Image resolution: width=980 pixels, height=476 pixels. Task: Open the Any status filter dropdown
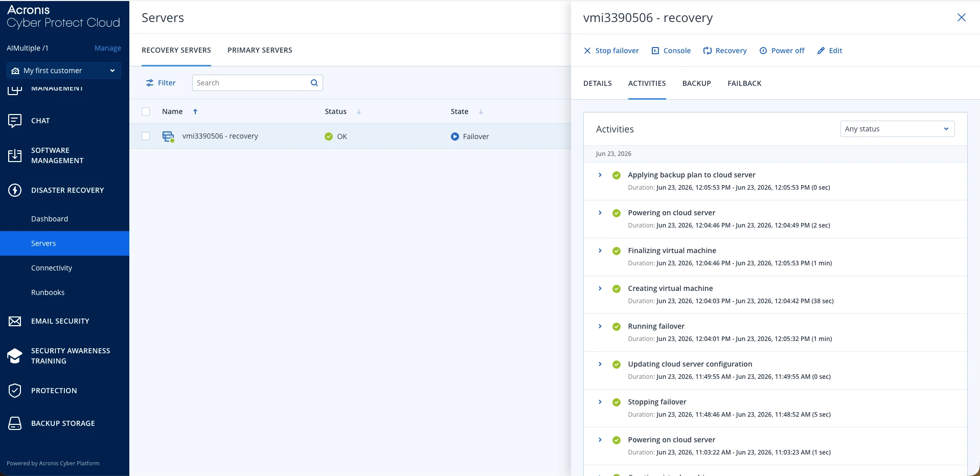click(897, 129)
